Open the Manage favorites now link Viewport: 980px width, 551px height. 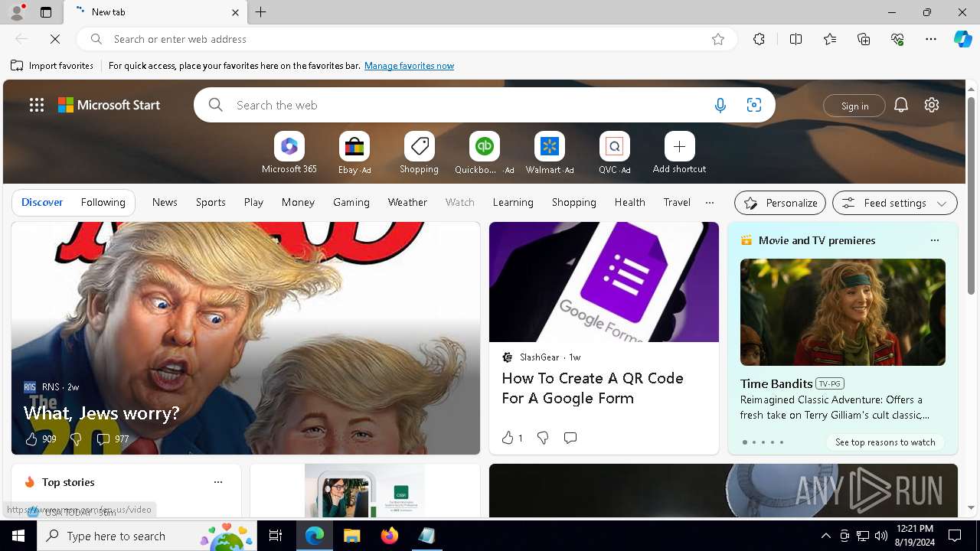(409, 66)
